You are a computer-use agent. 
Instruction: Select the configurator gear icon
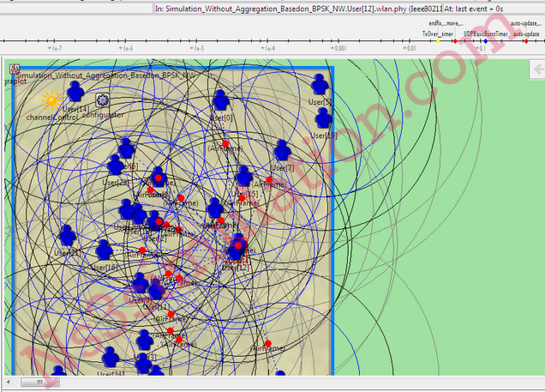coord(102,101)
